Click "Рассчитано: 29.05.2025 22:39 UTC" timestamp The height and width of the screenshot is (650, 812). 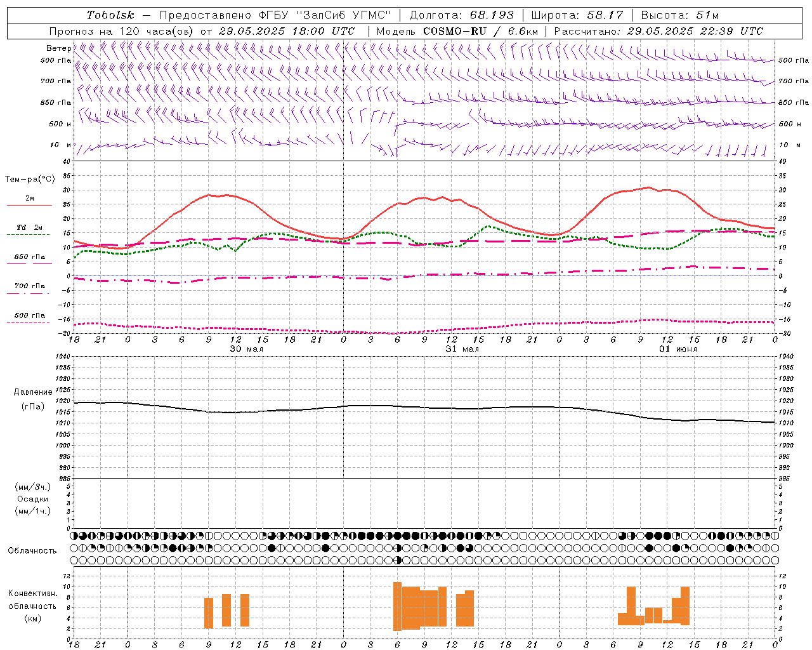(658, 31)
